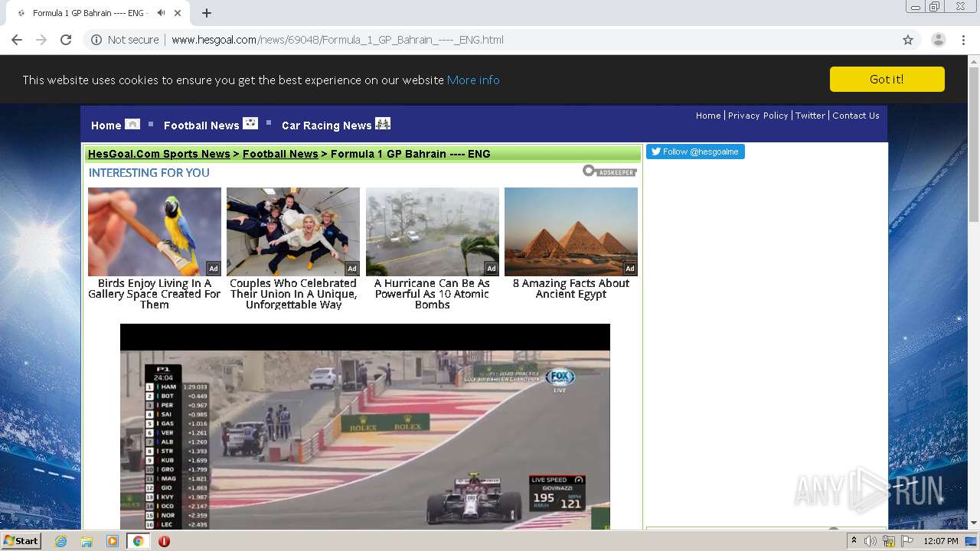
Task: Open the Action Center flag icon
Action: 907,541
